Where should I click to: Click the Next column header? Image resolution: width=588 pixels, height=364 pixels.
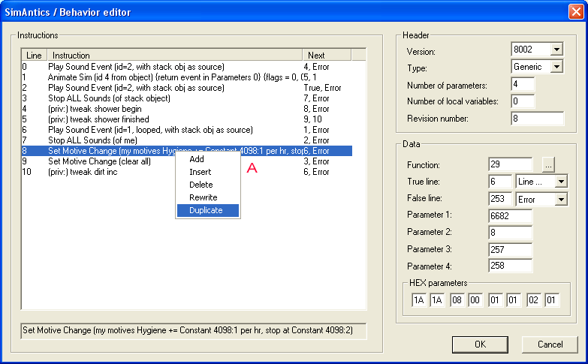(327, 55)
